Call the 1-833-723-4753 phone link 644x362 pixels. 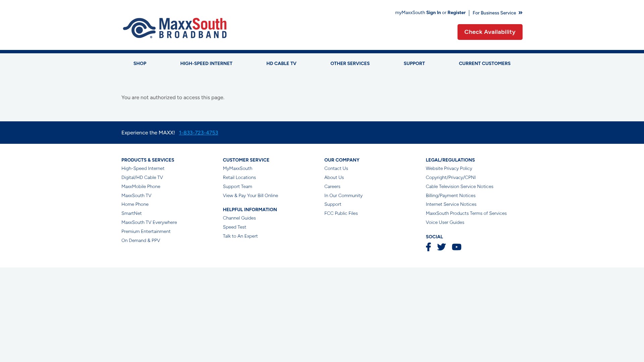(x=199, y=133)
